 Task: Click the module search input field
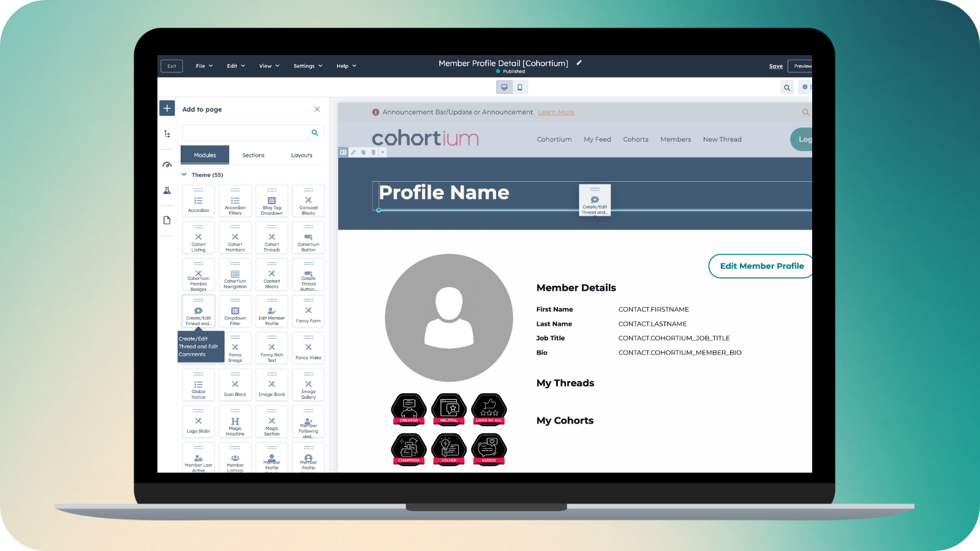[x=246, y=133]
